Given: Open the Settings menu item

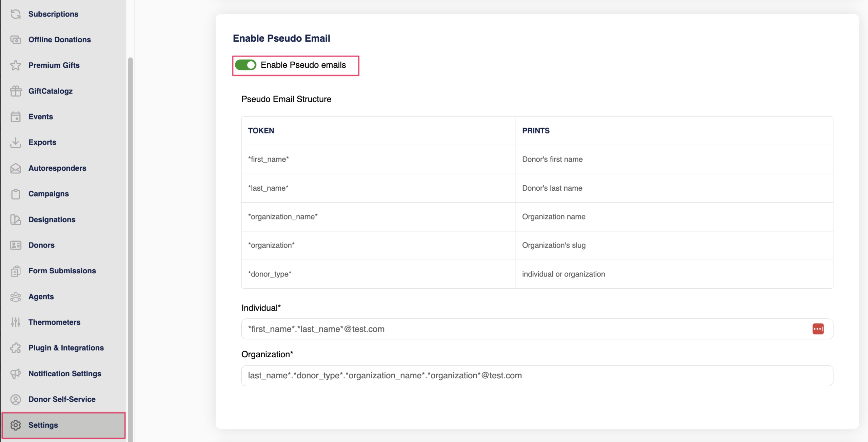Looking at the screenshot, I should (43, 425).
